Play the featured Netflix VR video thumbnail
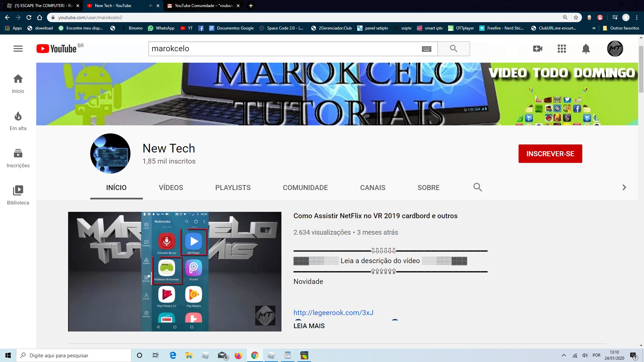Image resolution: width=644 pixels, height=362 pixels. coord(175,271)
